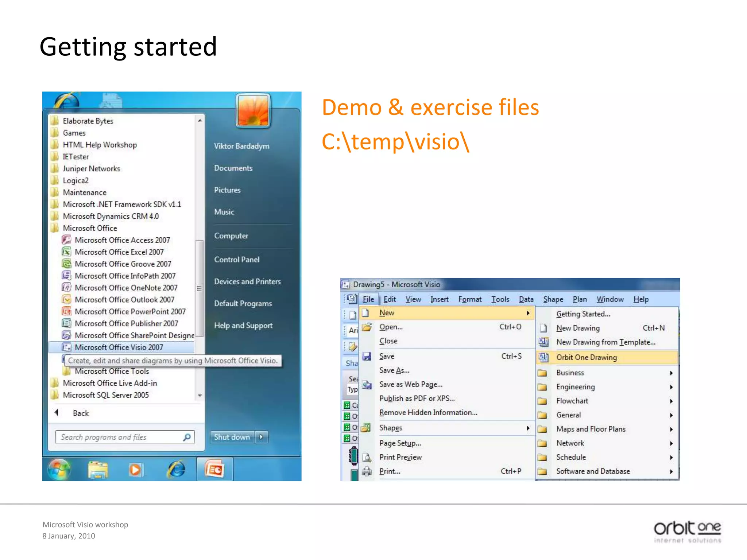This screenshot has width=747, height=560.
Task: Open Microsoft Office Groove 2007 shortcut
Action: [123, 264]
